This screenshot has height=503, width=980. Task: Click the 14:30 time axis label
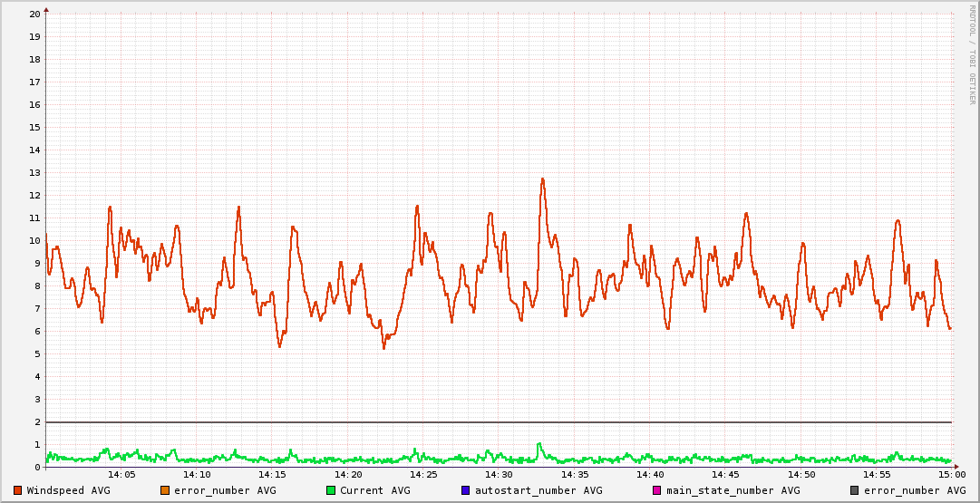[x=500, y=475]
